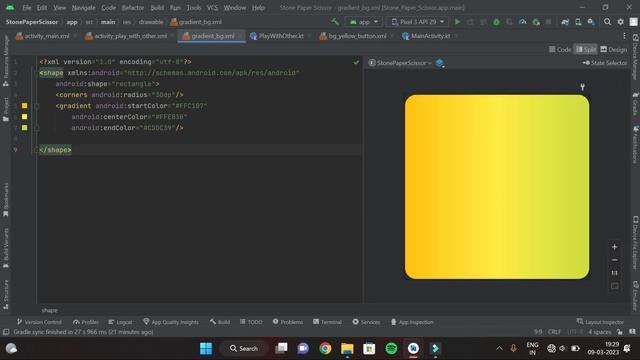Open the Gradle tool window on right
The width and height of the screenshot is (640, 360).
tap(635, 104)
